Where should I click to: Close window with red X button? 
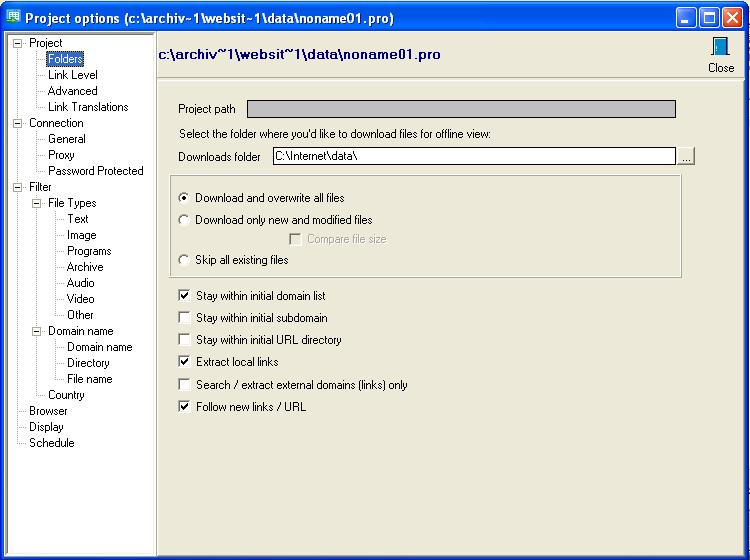732,18
